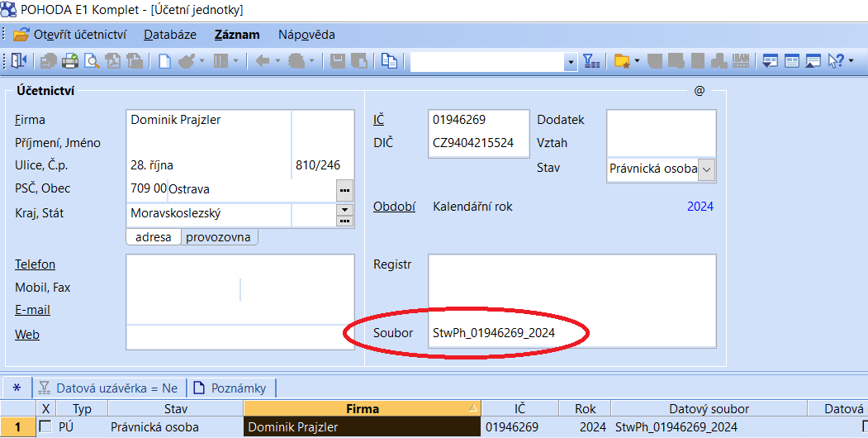The width and height of the screenshot is (868, 438).
Task: Click the greyed gear settings icon
Action: tap(297, 60)
